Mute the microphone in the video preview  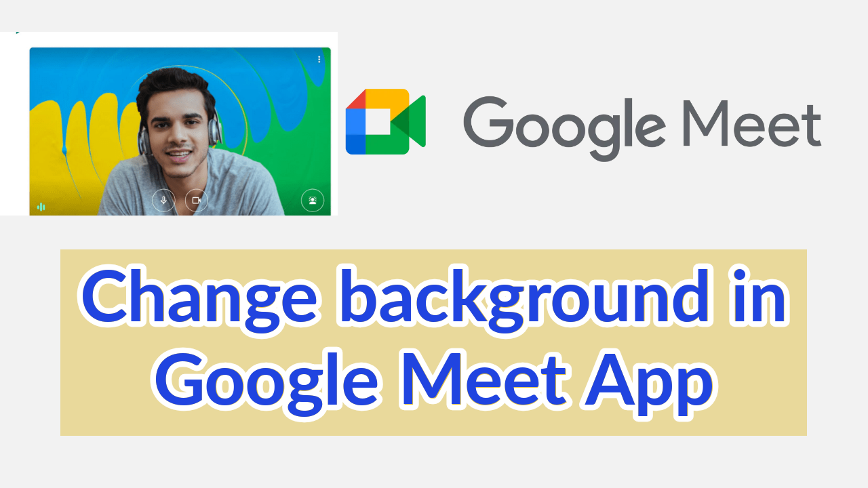[x=163, y=201]
